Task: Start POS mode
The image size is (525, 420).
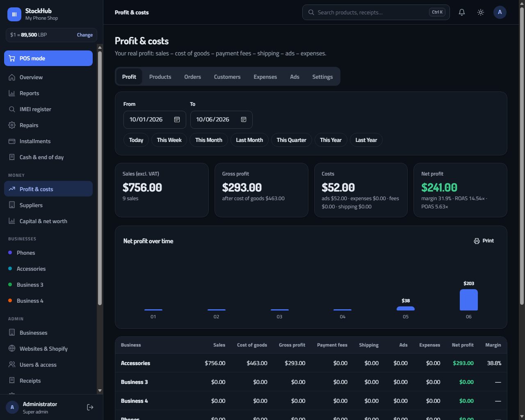Action: click(x=48, y=58)
